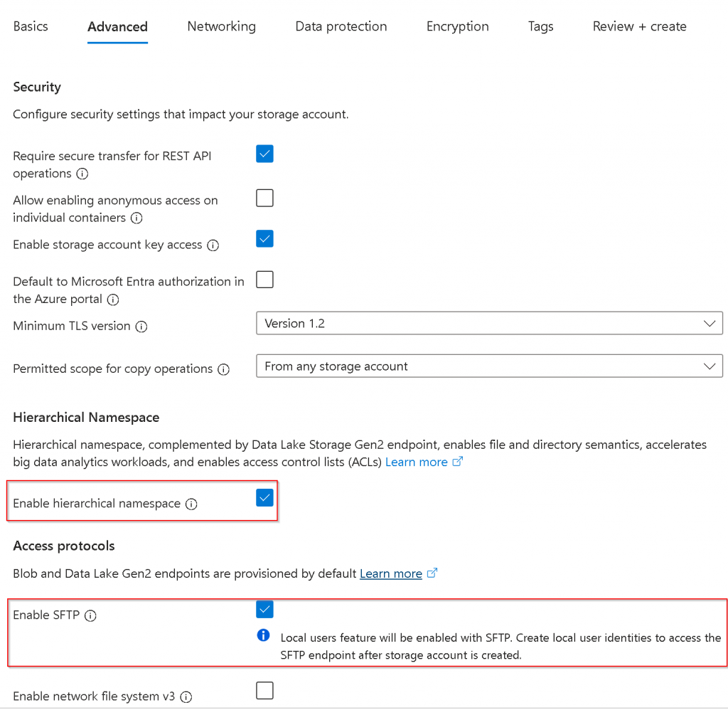Image resolution: width=728 pixels, height=710 pixels.
Task: Click info icon for storage account key access
Action: [x=213, y=245]
